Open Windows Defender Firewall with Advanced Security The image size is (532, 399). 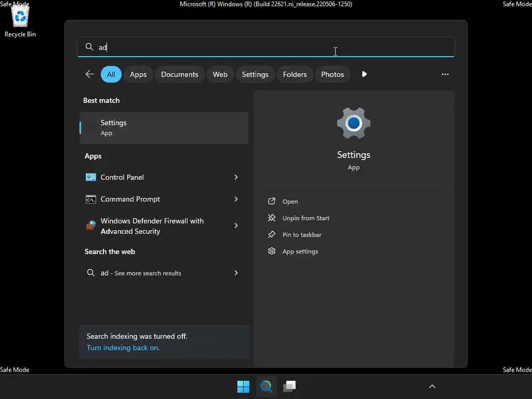click(x=164, y=225)
